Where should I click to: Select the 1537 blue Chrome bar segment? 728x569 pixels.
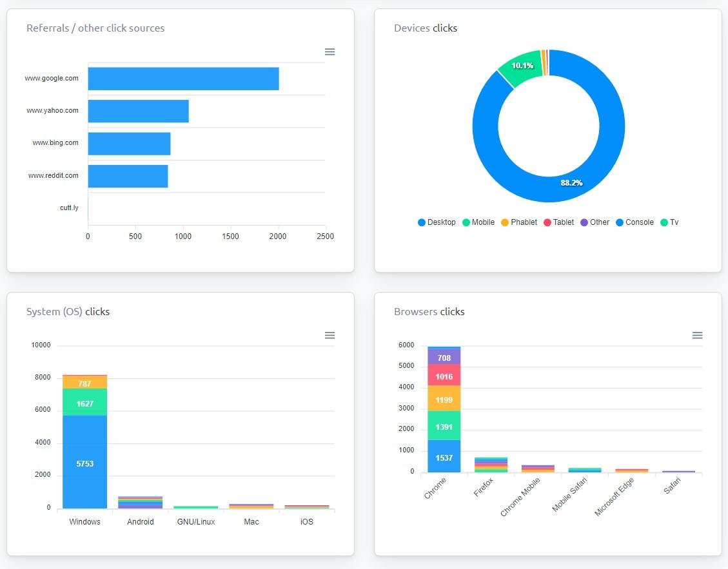click(444, 456)
